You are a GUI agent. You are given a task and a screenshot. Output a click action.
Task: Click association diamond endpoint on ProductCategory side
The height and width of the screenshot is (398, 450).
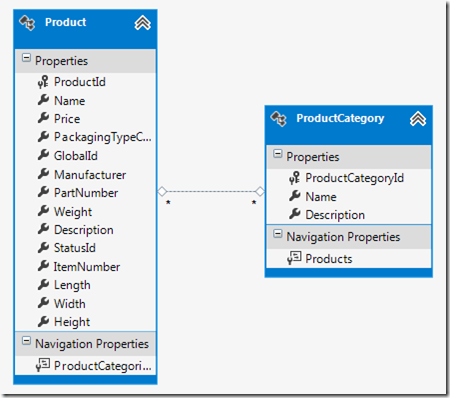(x=260, y=191)
